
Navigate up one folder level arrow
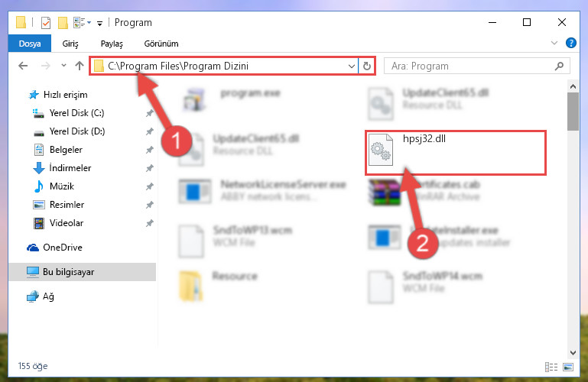[x=79, y=66]
